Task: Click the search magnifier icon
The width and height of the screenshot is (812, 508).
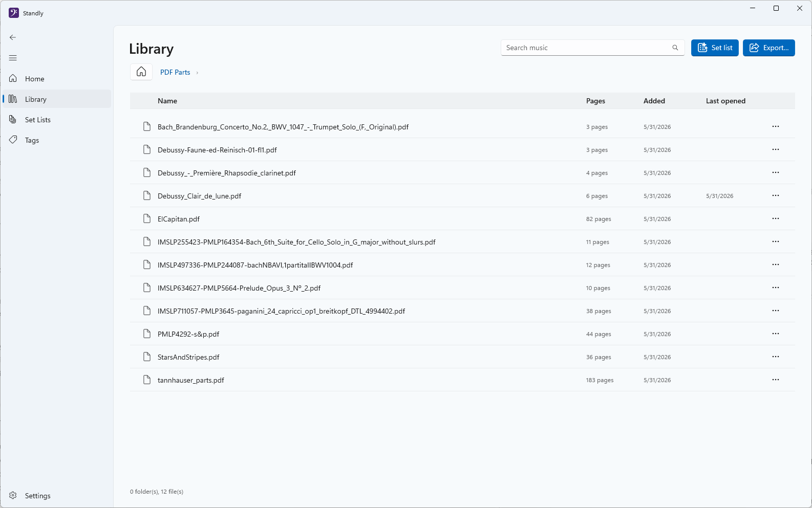Action: (x=675, y=48)
